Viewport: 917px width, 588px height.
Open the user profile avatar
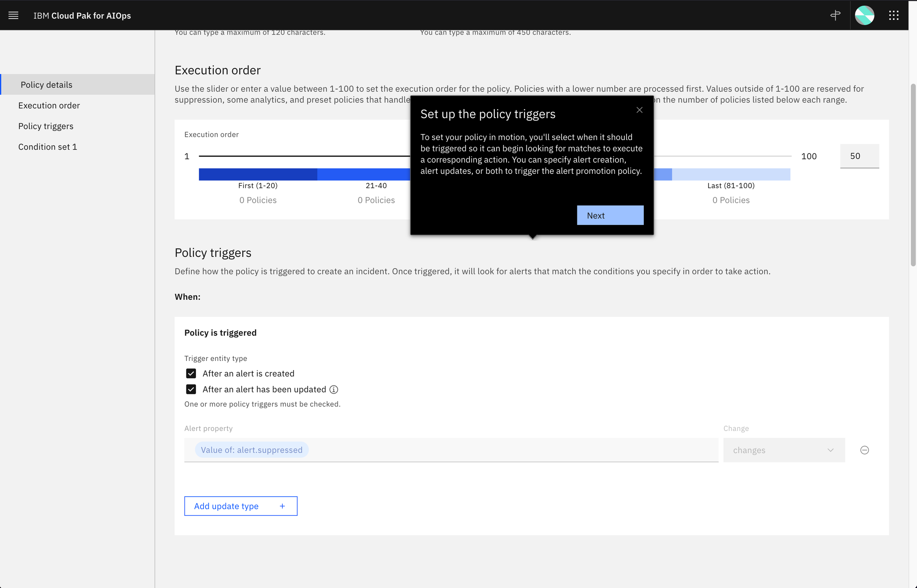click(864, 15)
